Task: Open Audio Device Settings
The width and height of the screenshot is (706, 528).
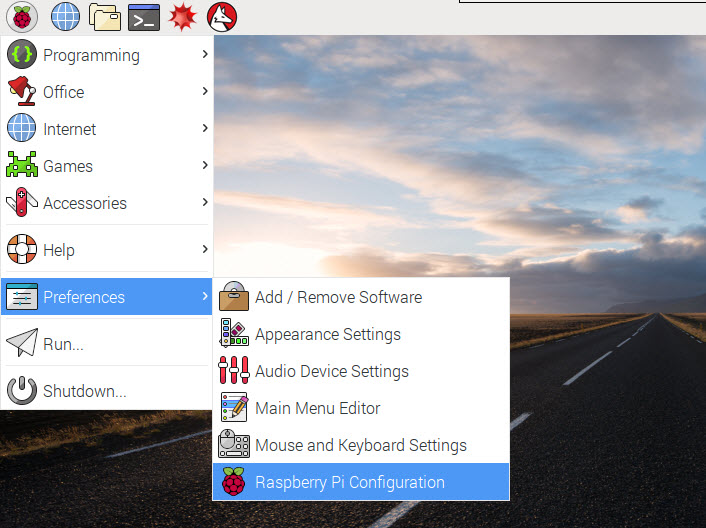Action: (361, 370)
